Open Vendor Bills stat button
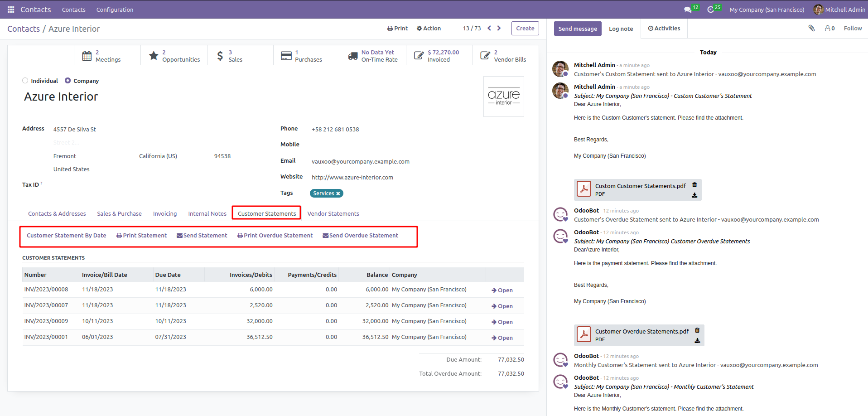Image resolution: width=868 pixels, height=416 pixels. [x=506, y=56]
